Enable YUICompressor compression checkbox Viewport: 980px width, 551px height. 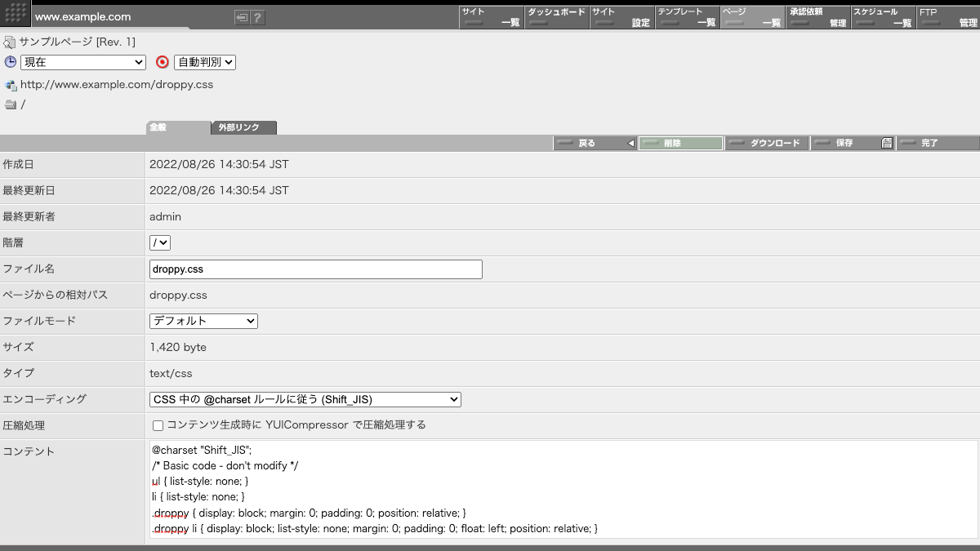tap(158, 425)
